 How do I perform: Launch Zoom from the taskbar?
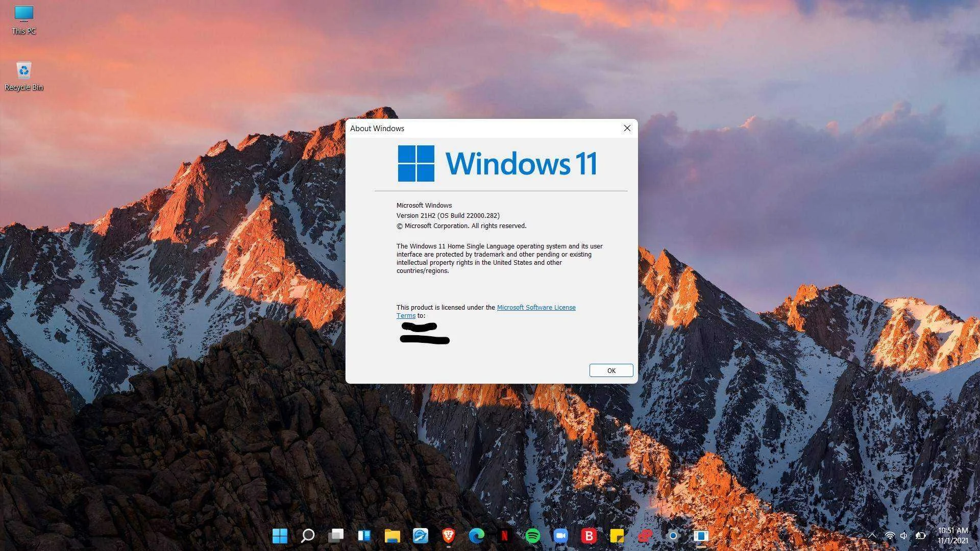(560, 536)
